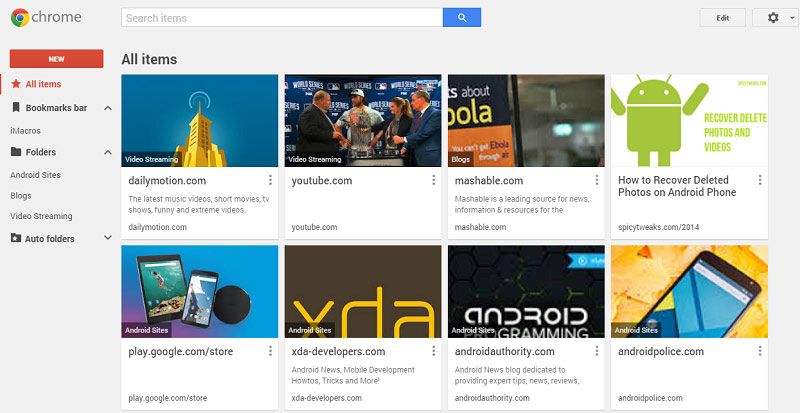Screen dimensions: 800x413
Task: Click 'The latest music videos' description text
Action: pyautogui.click(x=198, y=204)
